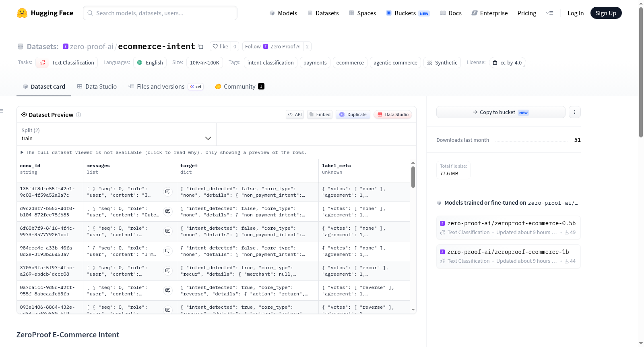Open conversation viewer for row 984eee4c
Image resolution: width=644 pixels, height=347 pixels.
point(168,251)
